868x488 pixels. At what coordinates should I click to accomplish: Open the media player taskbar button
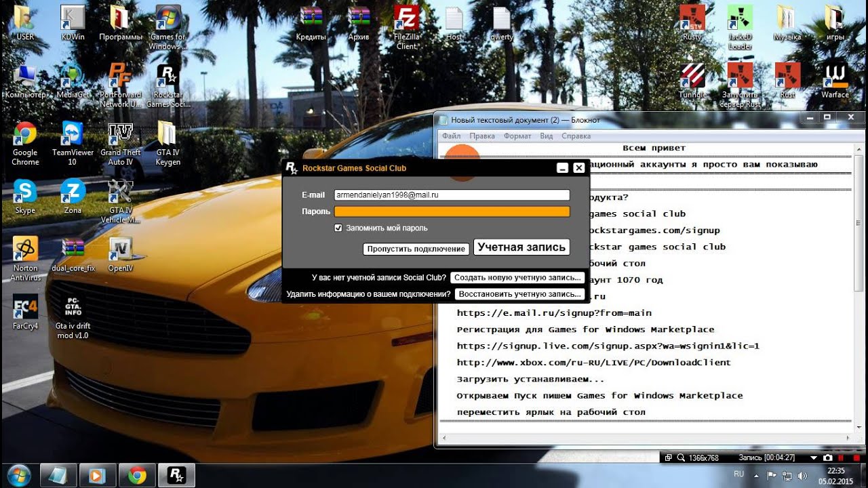98,476
